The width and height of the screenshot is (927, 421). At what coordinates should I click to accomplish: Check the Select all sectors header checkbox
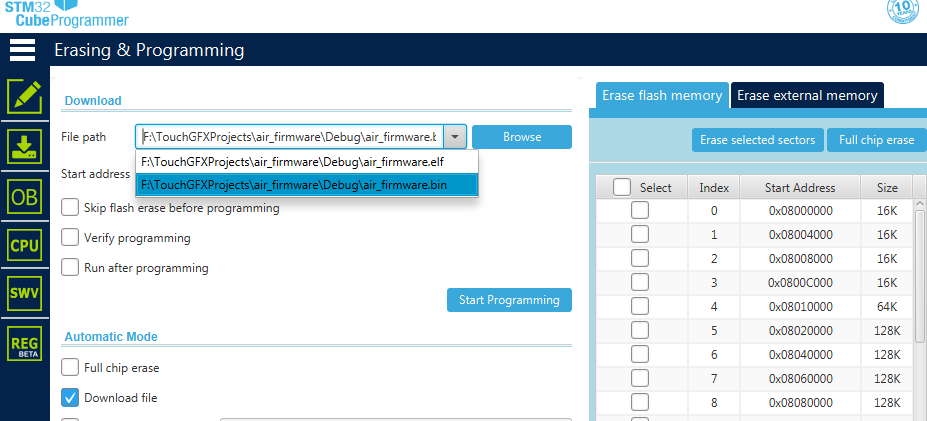coord(622,187)
